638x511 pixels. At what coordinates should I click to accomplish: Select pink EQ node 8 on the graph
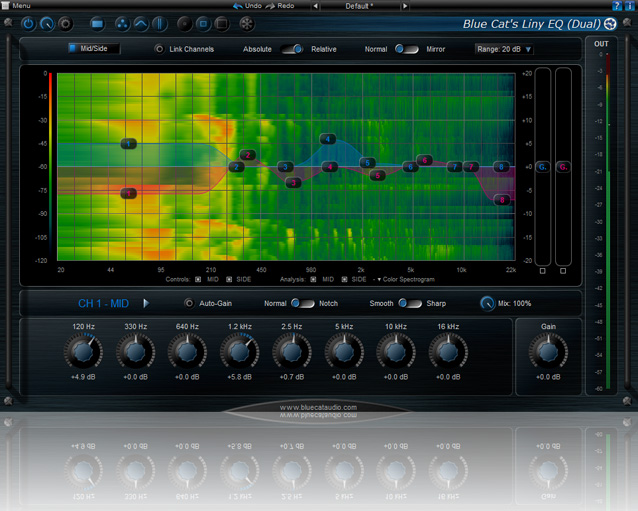(502, 200)
